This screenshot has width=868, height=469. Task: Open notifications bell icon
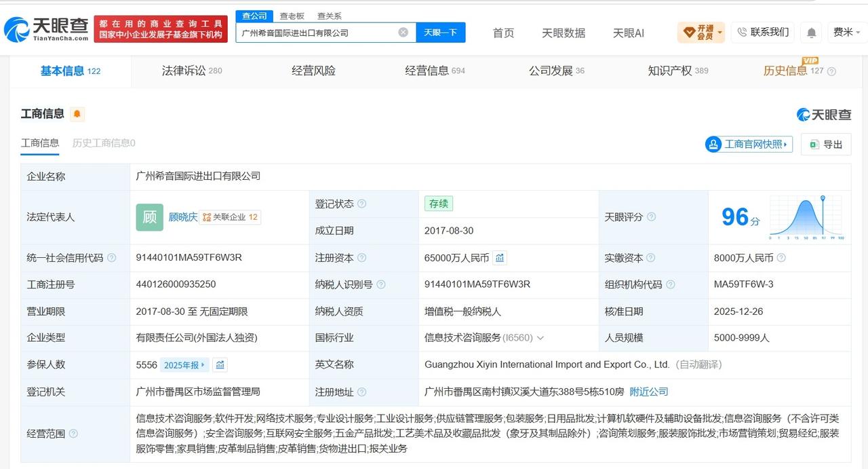pyautogui.click(x=811, y=32)
